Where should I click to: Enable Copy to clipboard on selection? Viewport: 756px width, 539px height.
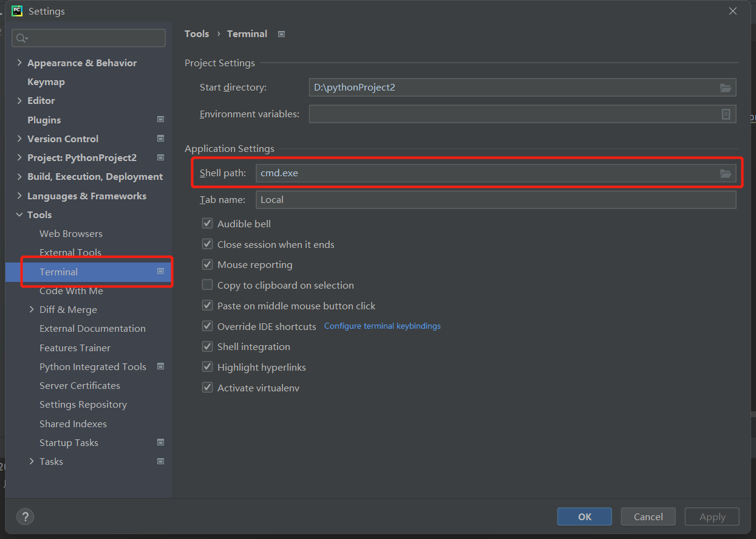[x=207, y=285]
